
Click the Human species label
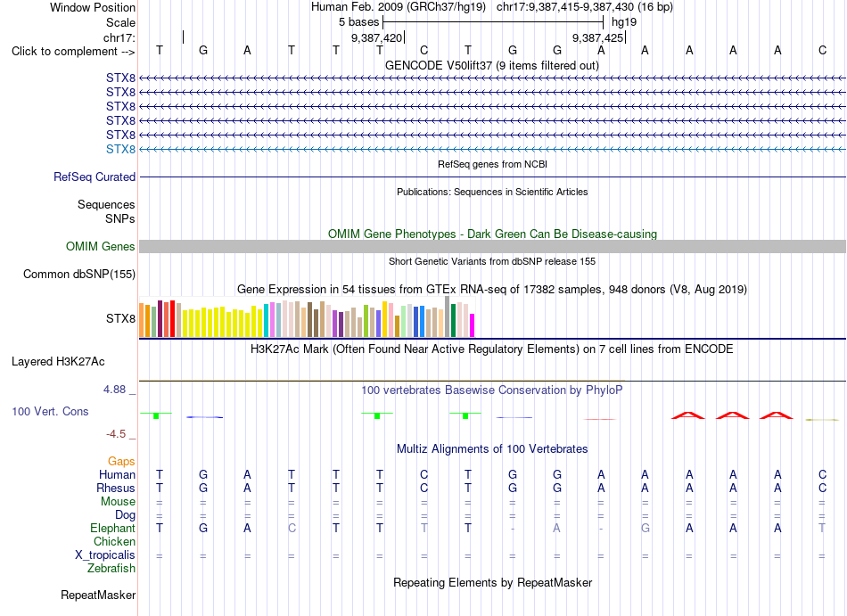117,474
